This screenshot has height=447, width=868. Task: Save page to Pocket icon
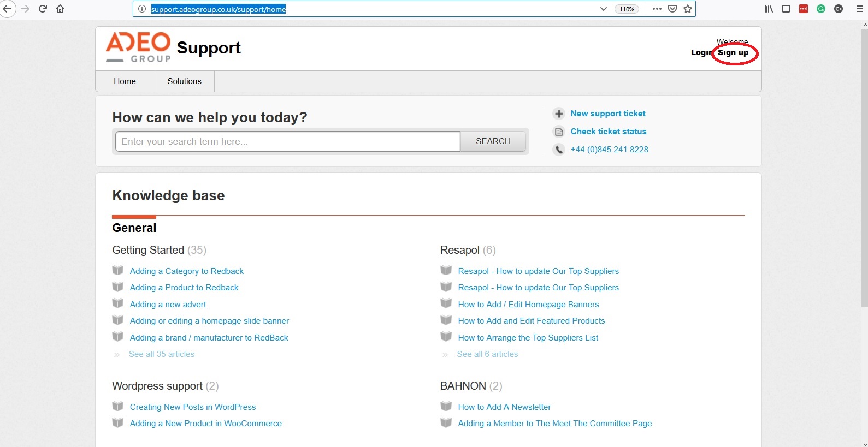[x=672, y=9]
